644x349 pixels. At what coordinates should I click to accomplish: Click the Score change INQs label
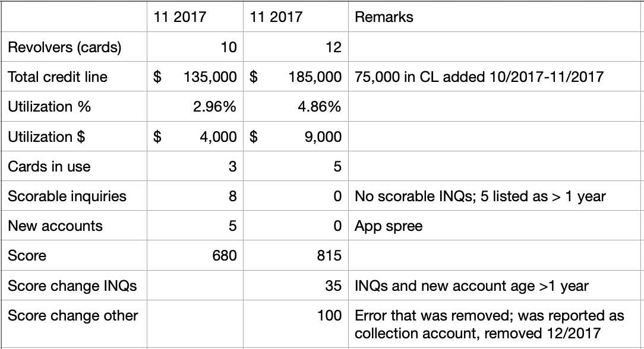click(x=72, y=286)
